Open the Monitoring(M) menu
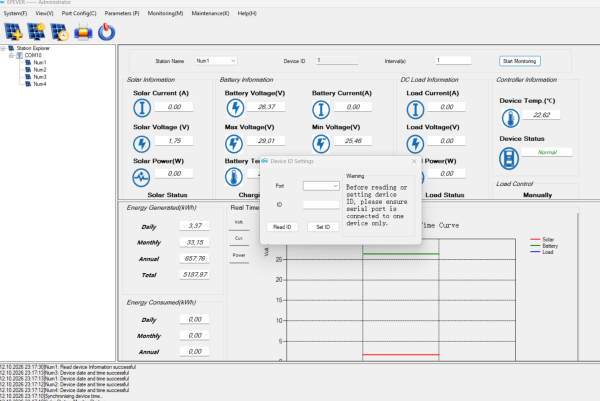Viewport: 600px width, 401px height. click(165, 13)
